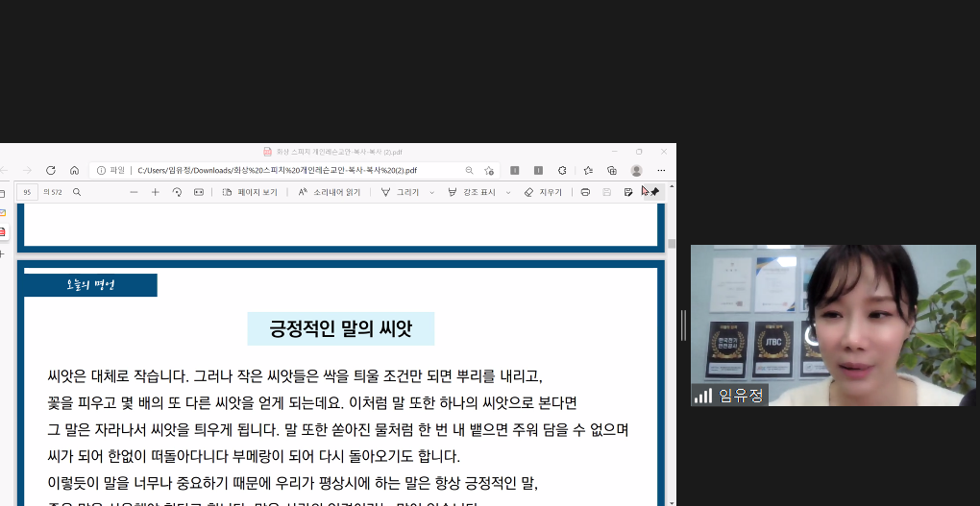Click the line starting 꽃을 피우고 몇 배의
This screenshot has width=980, height=506.
coord(312,403)
